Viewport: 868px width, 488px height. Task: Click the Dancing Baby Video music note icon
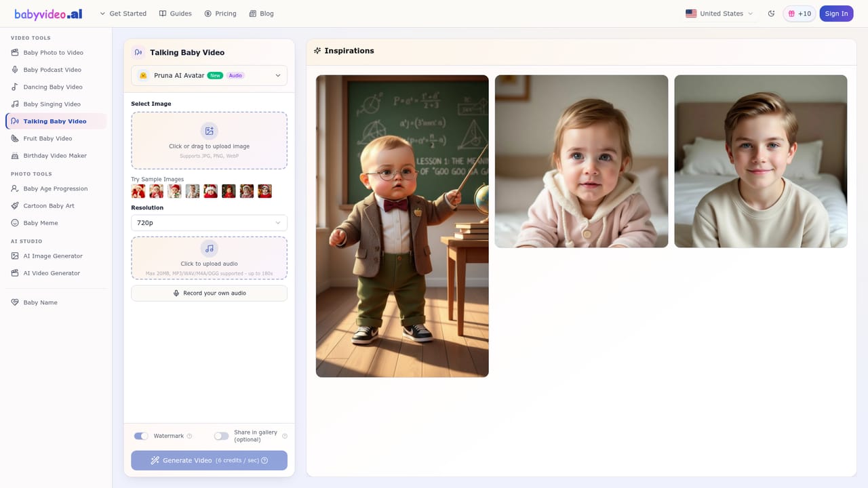15,87
